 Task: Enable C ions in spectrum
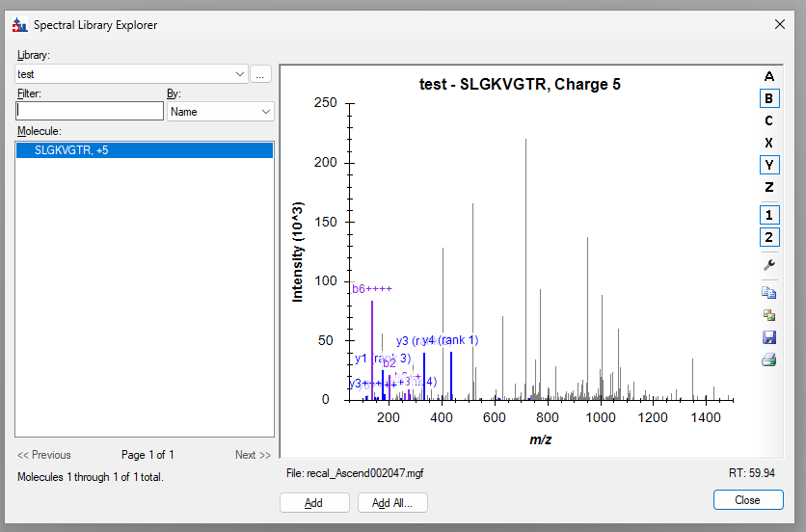point(768,120)
